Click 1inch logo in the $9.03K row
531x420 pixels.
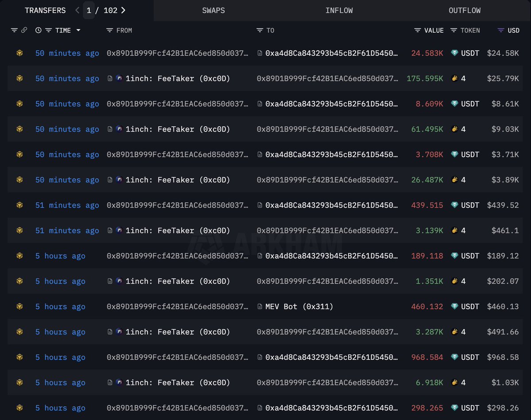119,129
